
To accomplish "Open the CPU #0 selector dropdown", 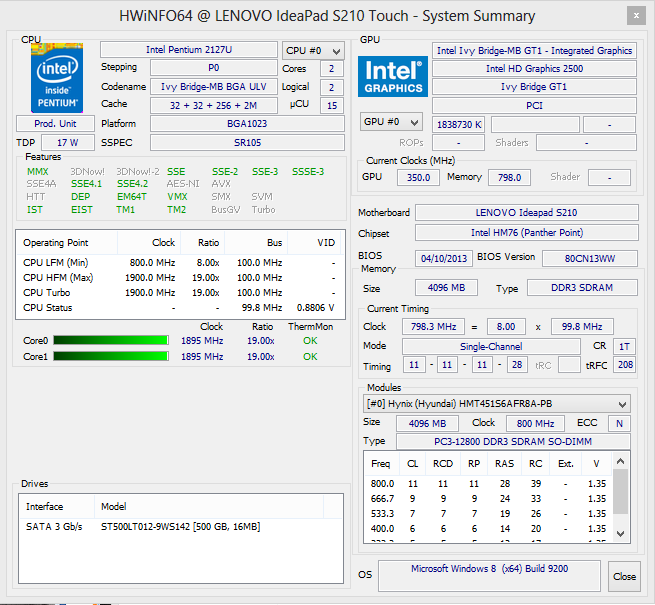I will [x=313, y=51].
